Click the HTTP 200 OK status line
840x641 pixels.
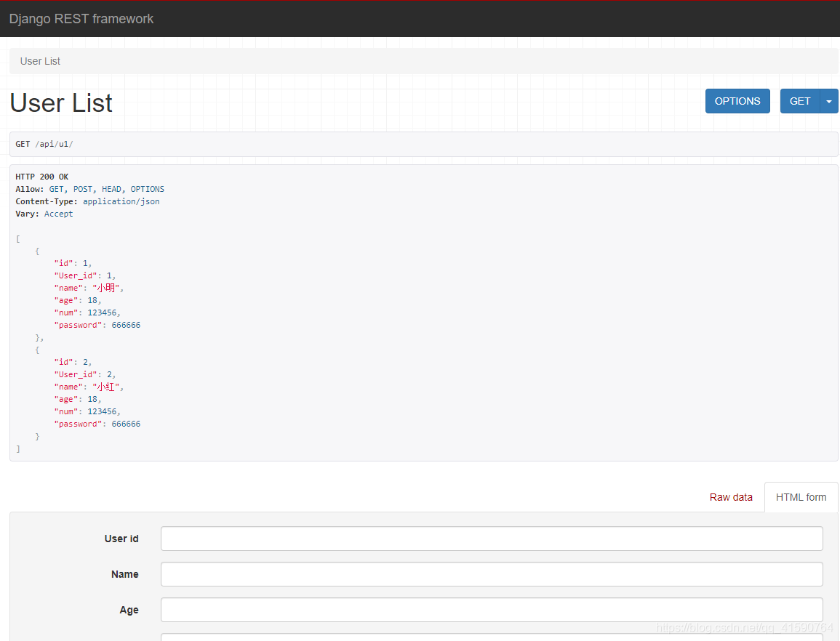[41, 177]
